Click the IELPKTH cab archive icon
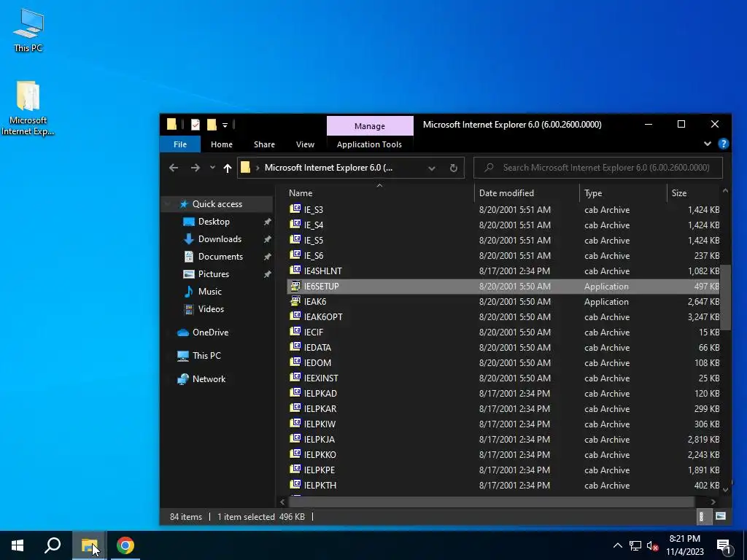 pos(296,485)
